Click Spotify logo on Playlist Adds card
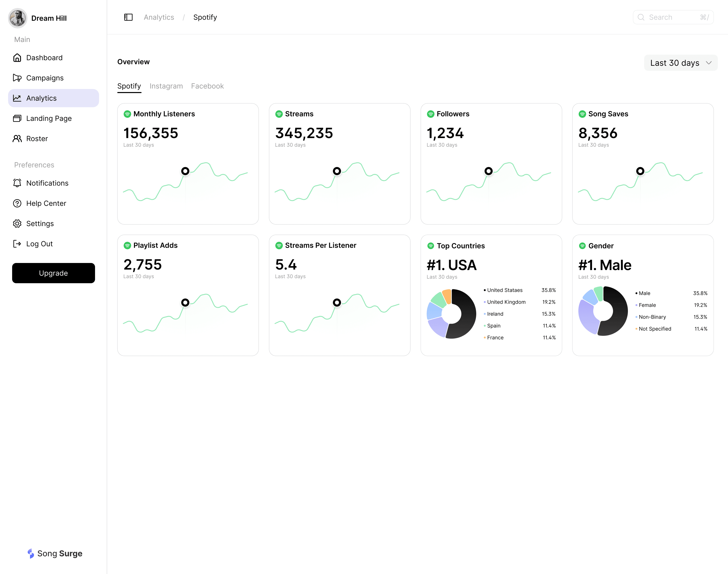728x574 pixels. (127, 245)
